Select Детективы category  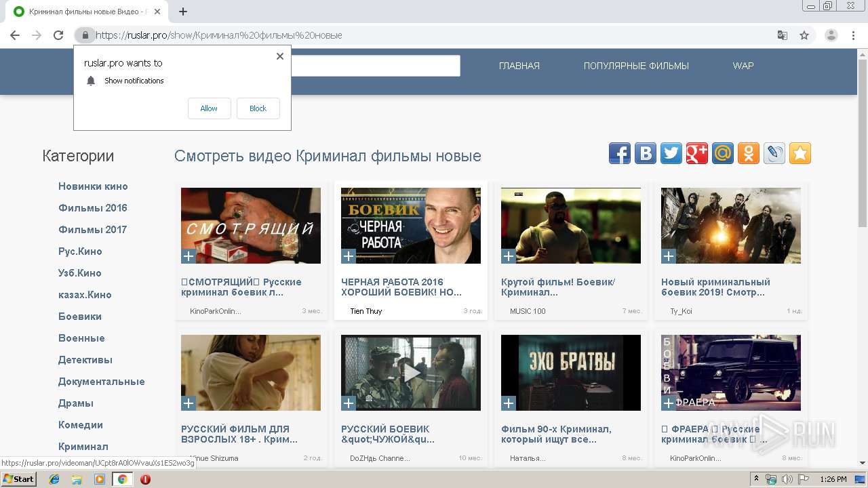[x=85, y=360]
